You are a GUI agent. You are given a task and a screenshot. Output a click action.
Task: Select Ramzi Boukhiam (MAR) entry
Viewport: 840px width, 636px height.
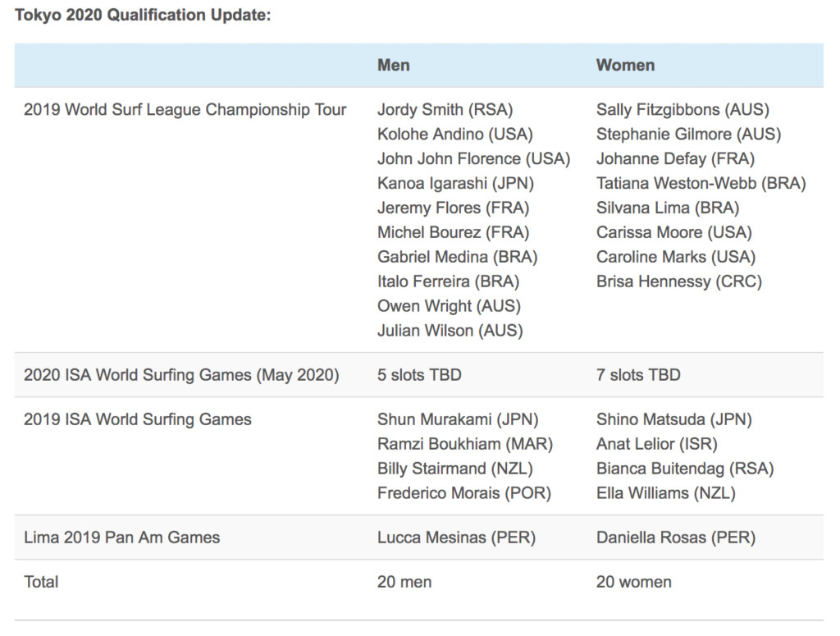coord(465,445)
